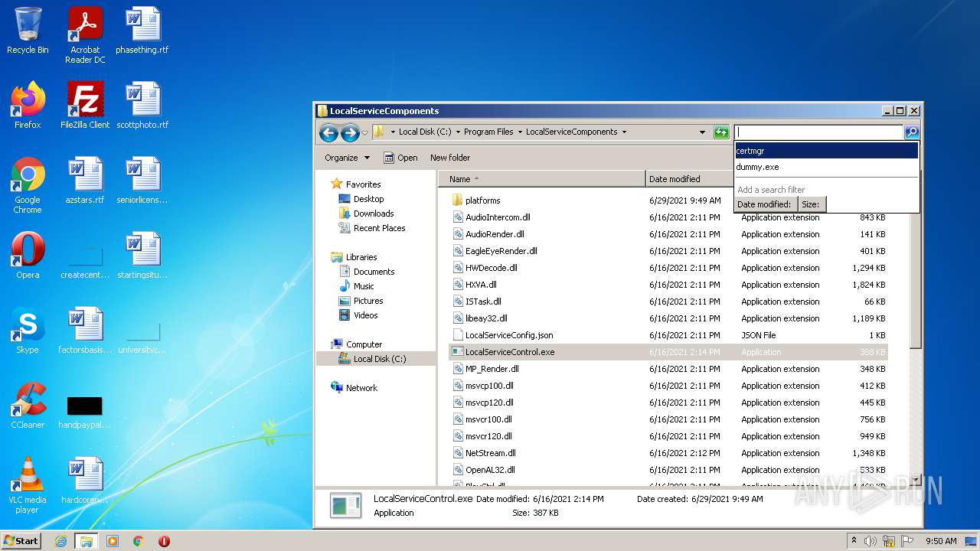Expand dropdown after LocalServiceComponents in address bar
The height and width of the screenshot is (551, 980).
624,132
